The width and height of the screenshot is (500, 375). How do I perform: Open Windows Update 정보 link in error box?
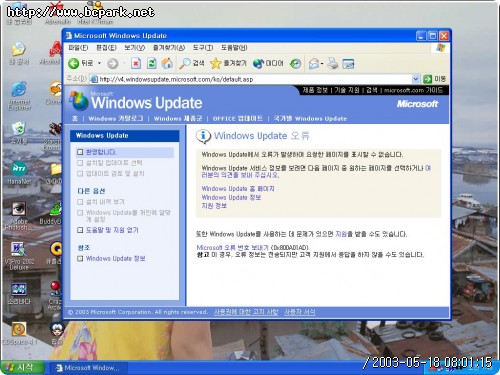click(x=231, y=197)
